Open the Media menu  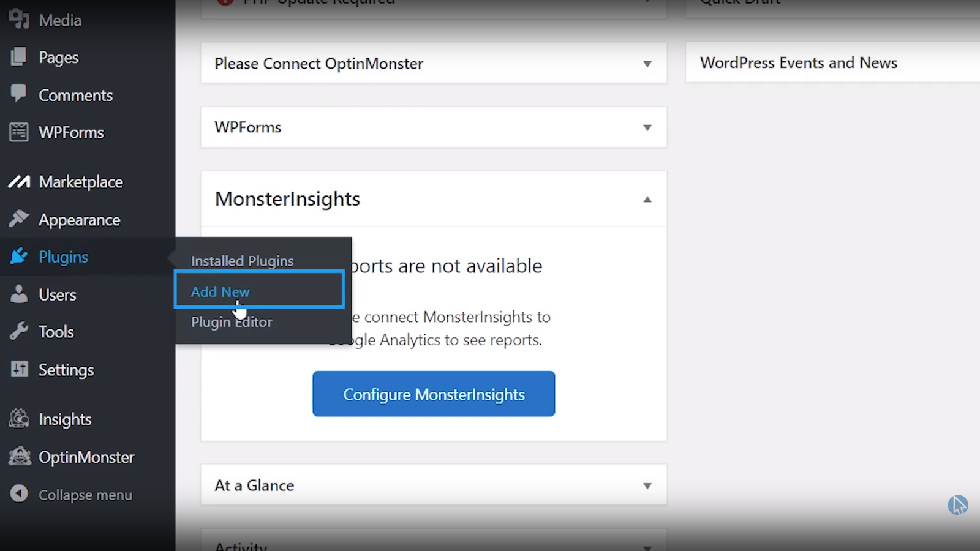click(60, 20)
